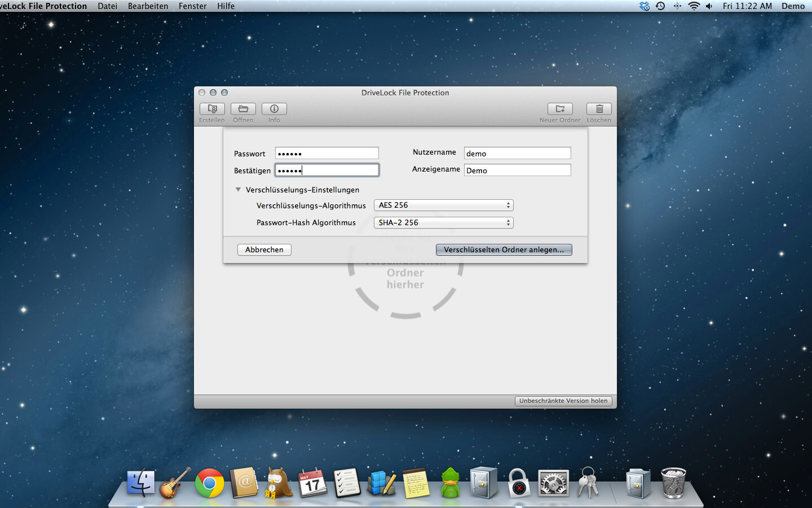
Task: Click Verschlüsselten Ordner anlegen button
Action: [504, 249]
